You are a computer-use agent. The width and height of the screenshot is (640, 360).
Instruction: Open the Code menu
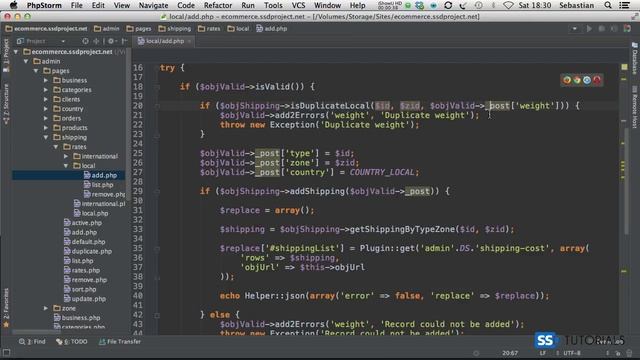(186, 5)
